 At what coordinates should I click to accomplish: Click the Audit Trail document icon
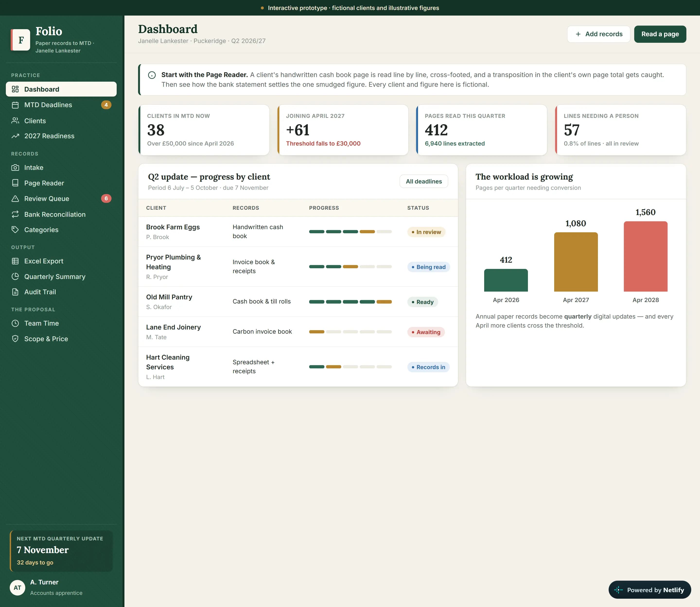click(x=15, y=292)
